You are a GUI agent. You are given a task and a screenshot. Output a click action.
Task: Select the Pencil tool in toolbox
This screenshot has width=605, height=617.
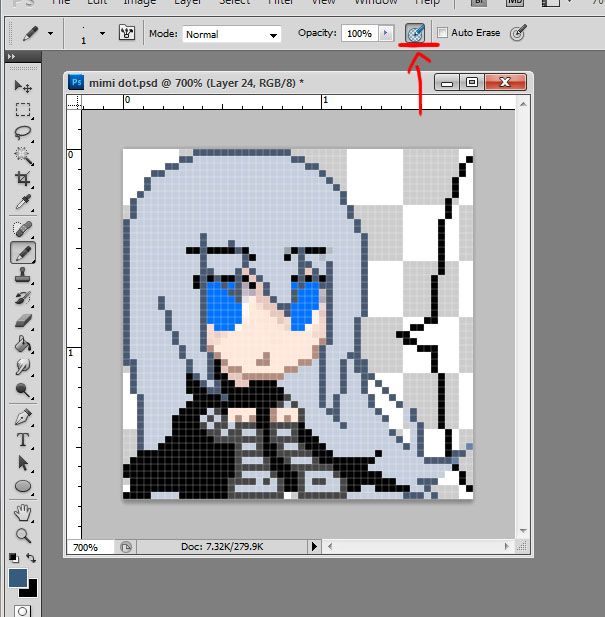(23, 253)
